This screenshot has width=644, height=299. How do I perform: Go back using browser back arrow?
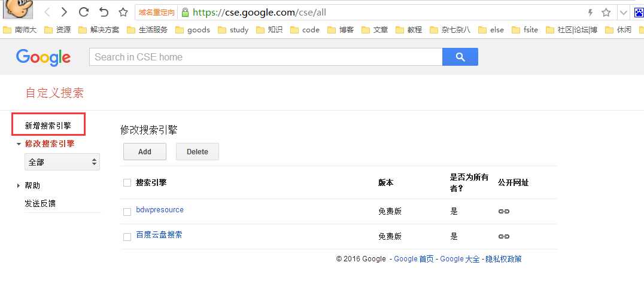click(x=47, y=13)
